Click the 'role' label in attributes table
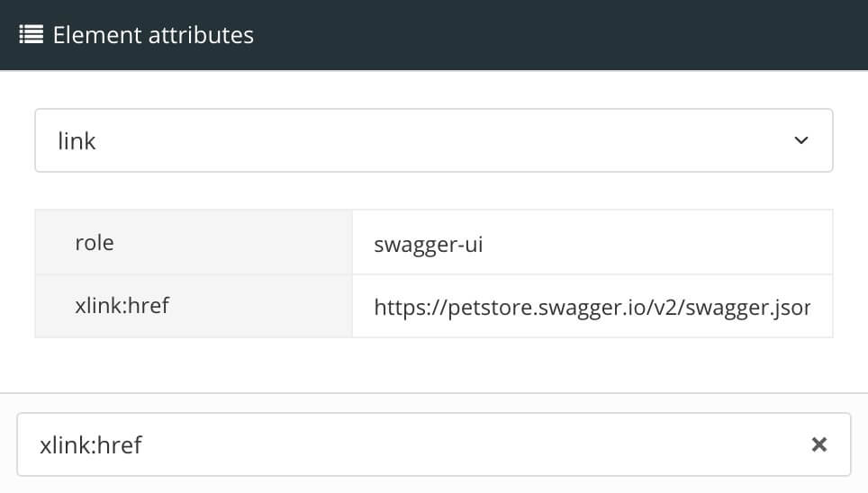This screenshot has width=868, height=493. (95, 243)
